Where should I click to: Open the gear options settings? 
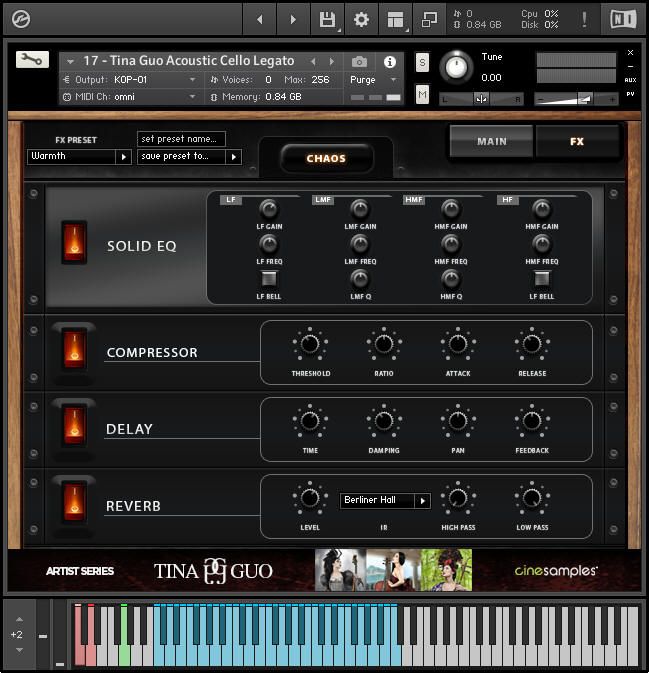pyautogui.click(x=361, y=19)
